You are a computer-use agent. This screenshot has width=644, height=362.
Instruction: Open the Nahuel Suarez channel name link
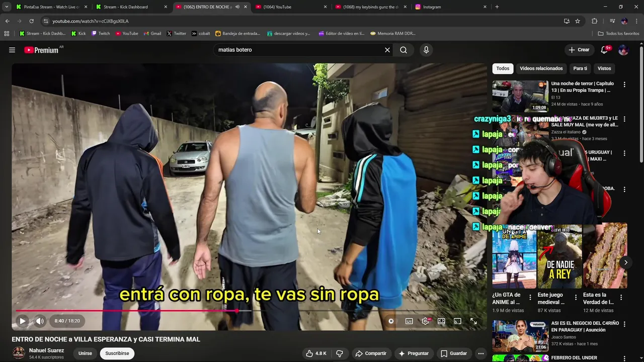pyautogui.click(x=46, y=350)
